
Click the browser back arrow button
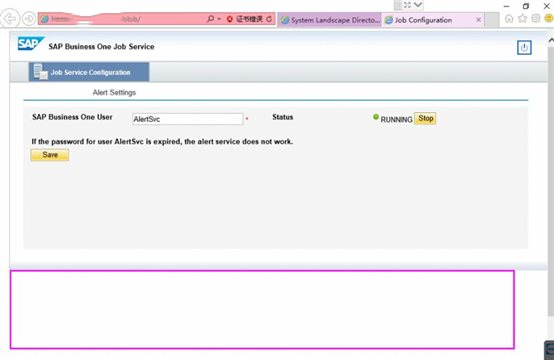[10, 18]
